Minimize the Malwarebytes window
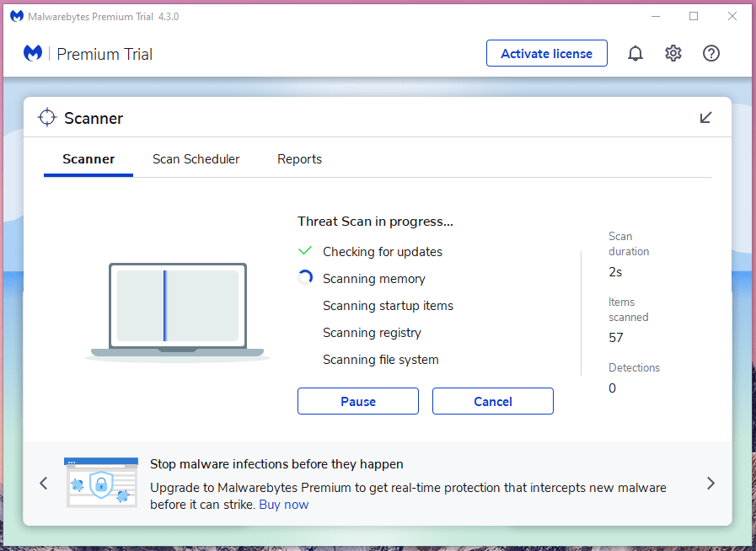 pos(656,16)
